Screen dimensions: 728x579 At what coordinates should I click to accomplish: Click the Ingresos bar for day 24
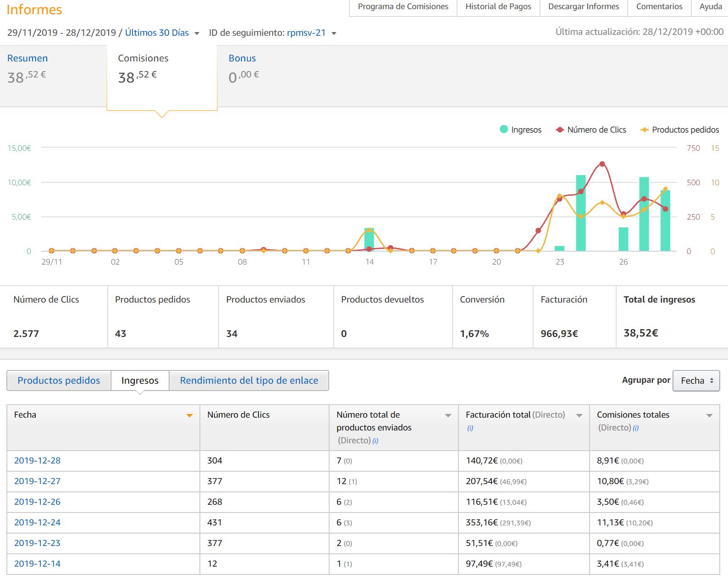581,213
